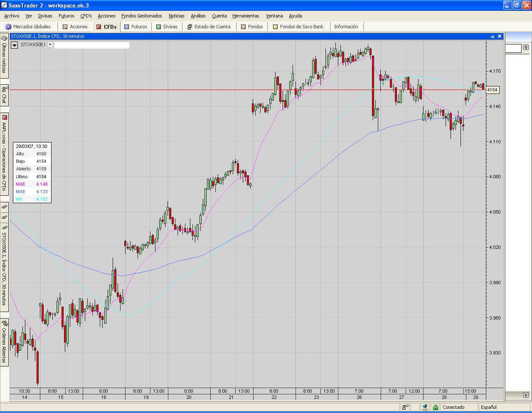Open the Herramientas menu
The height and width of the screenshot is (413, 532).
246,16
